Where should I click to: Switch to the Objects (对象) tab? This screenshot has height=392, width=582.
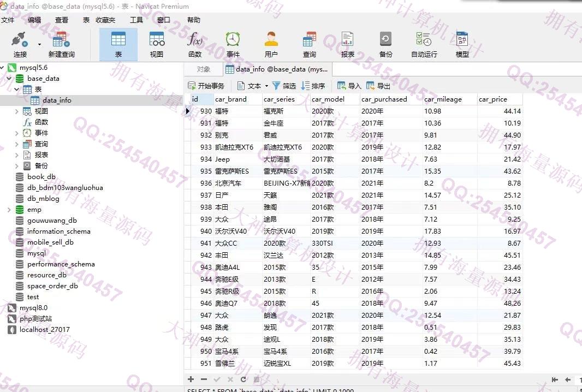[204, 69]
